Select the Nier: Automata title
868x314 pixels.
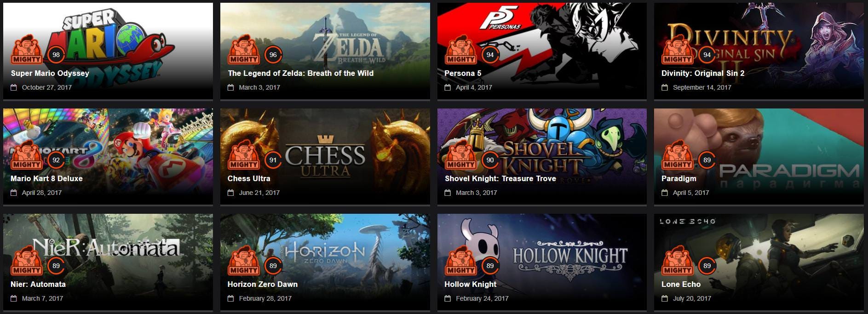click(x=38, y=284)
